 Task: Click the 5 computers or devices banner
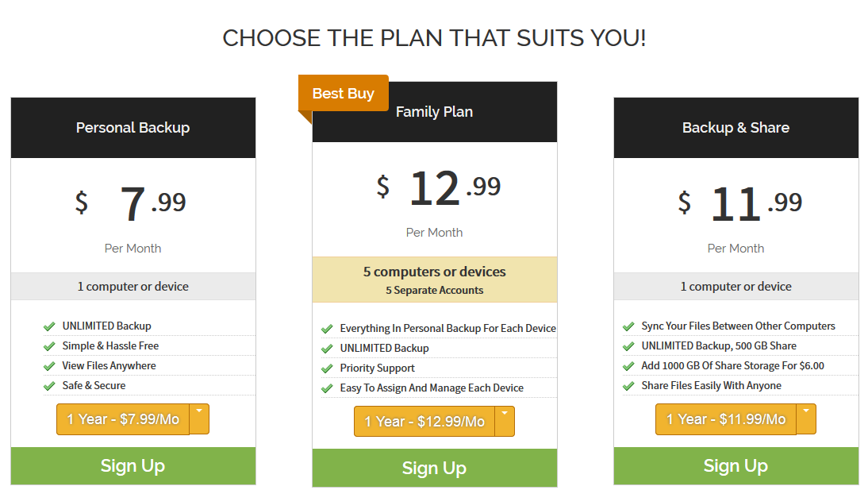434,280
